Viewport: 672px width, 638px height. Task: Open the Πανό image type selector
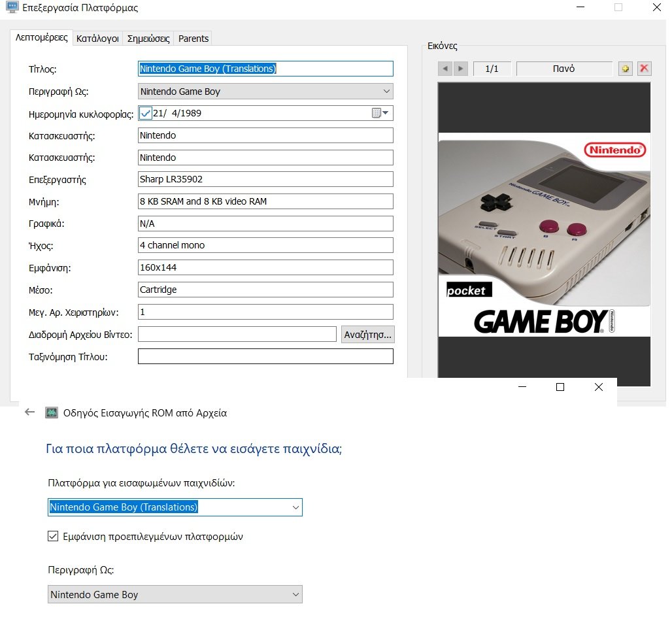click(564, 69)
